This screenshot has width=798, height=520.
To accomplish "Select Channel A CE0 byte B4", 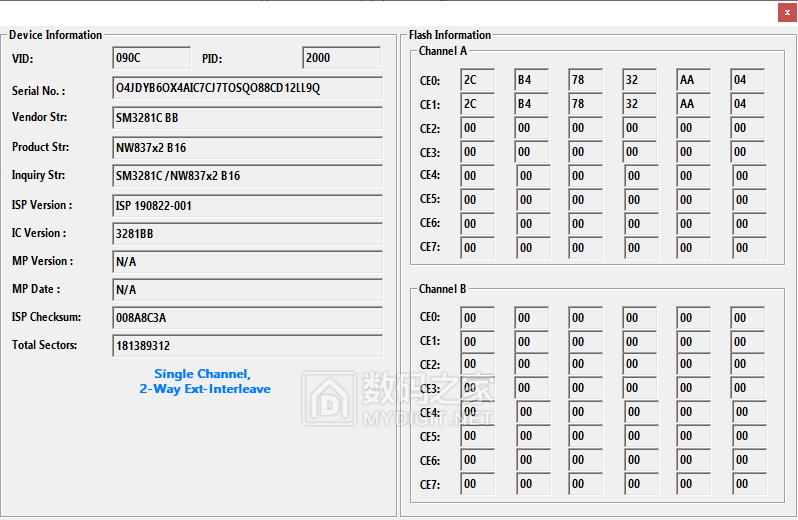I will [x=531, y=80].
